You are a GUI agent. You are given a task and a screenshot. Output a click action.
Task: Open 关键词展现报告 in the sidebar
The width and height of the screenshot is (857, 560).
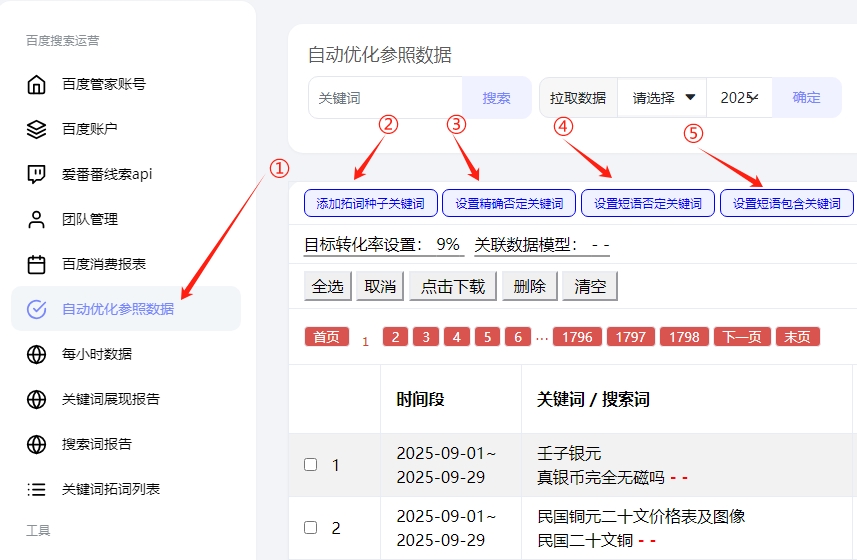click(110, 399)
